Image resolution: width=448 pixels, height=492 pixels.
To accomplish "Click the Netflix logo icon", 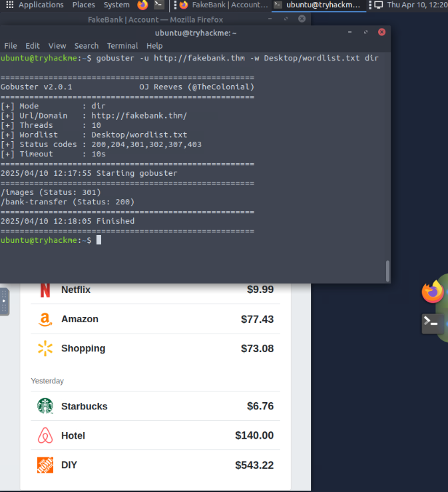I will [x=45, y=290].
